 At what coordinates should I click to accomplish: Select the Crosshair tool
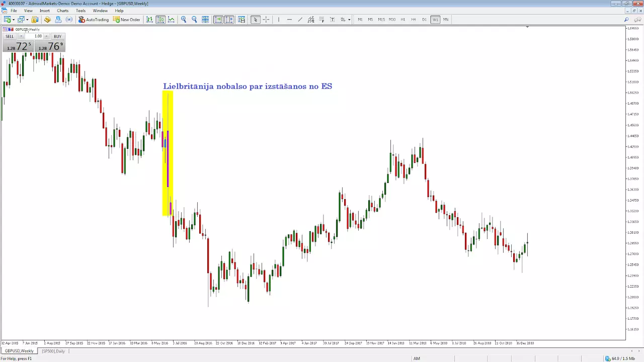click(266, 20)
